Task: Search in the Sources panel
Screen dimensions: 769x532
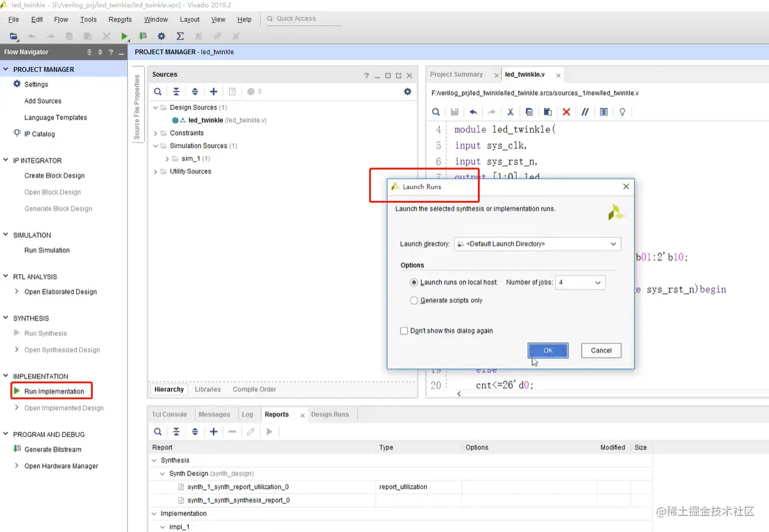Action: click(x=158, y=92)
